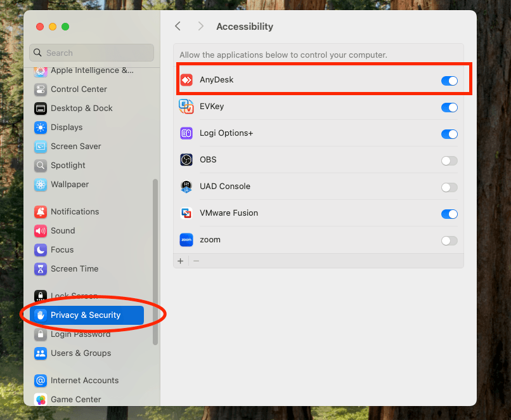Open Wallpaper settings in sidebar
The width and height of the screenshot is (511, 420).
tap(70, 185)
